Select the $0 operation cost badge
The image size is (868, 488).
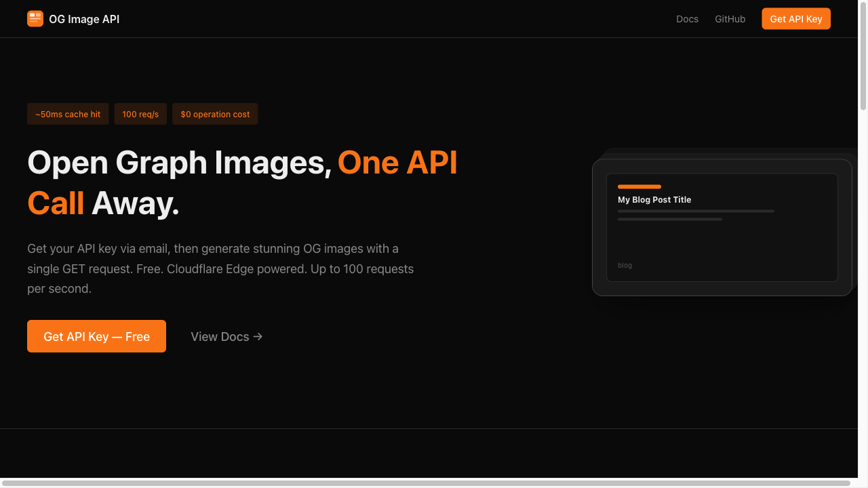pyautogui.click(x=215, y=114)
